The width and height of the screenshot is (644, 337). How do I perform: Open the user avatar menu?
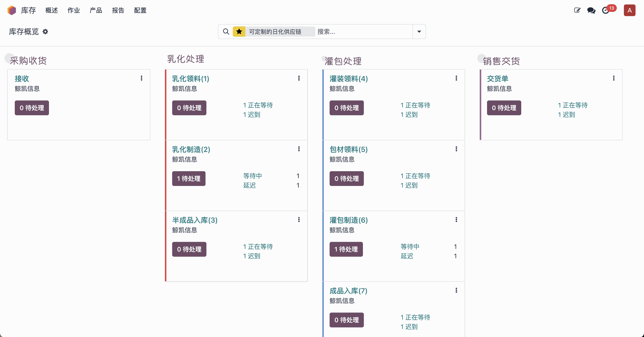(630, 10)
